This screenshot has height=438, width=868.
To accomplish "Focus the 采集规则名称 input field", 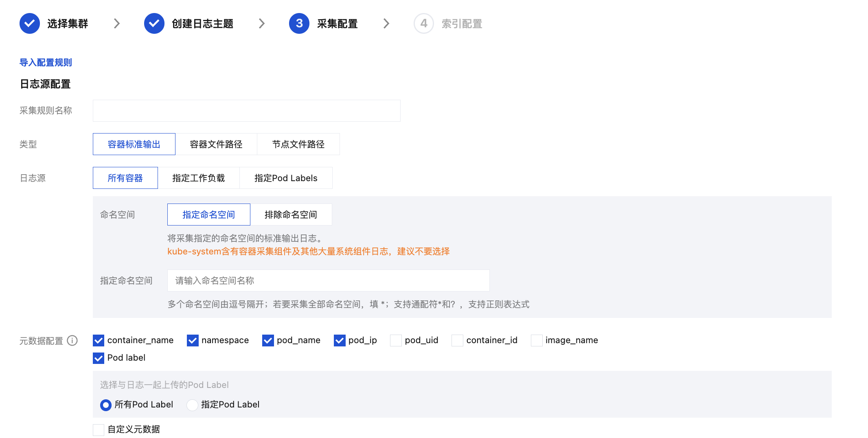I will click(246, 111).
